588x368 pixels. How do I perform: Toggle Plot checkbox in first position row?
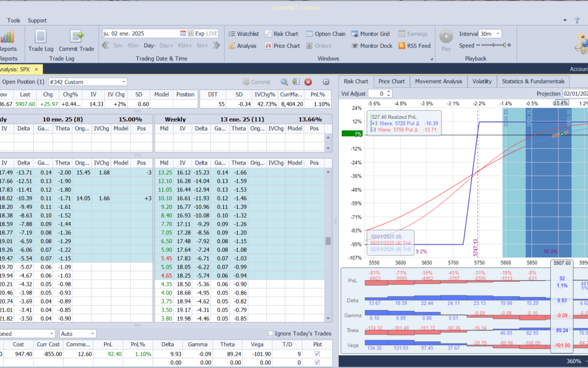(318, 354)
